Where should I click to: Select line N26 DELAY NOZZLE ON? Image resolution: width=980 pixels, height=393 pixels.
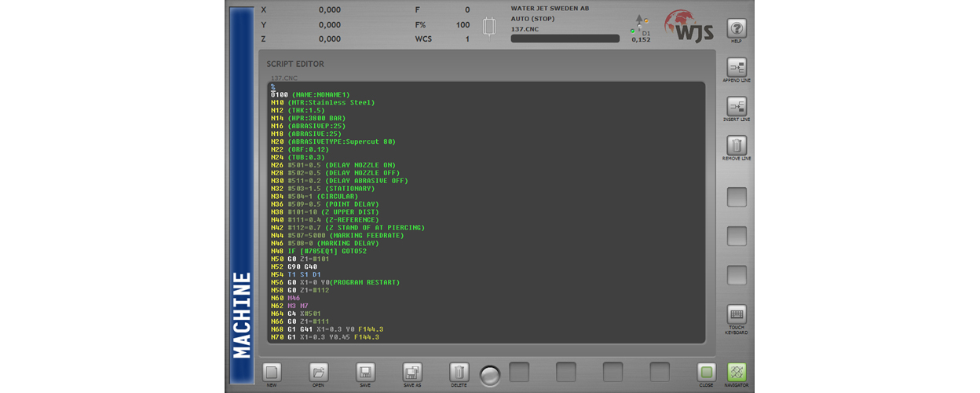(x=333, y=165)
